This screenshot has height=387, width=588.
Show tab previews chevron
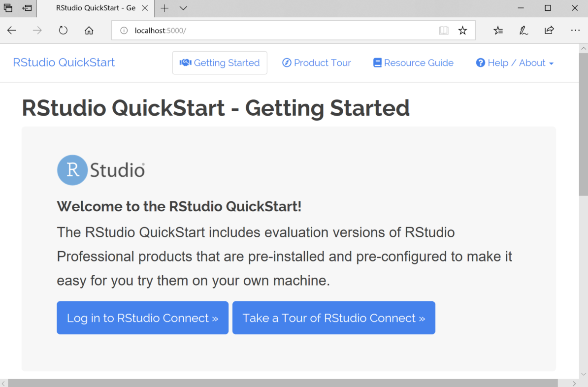coord(183,8)
